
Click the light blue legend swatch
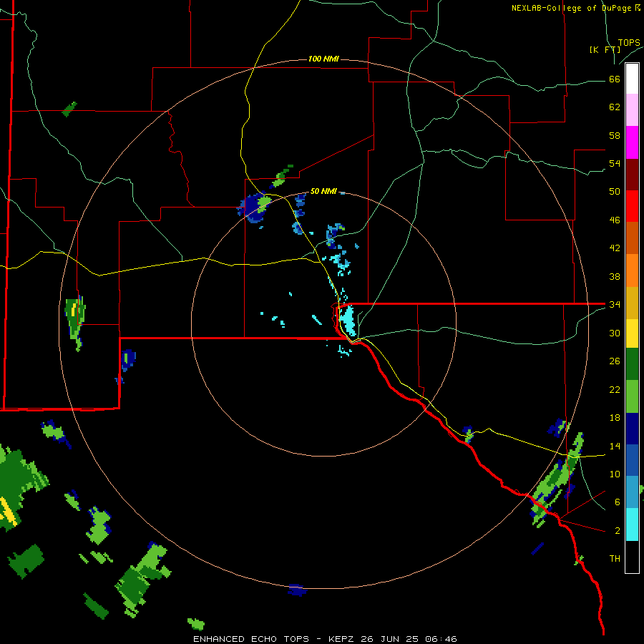click(632, 492)
